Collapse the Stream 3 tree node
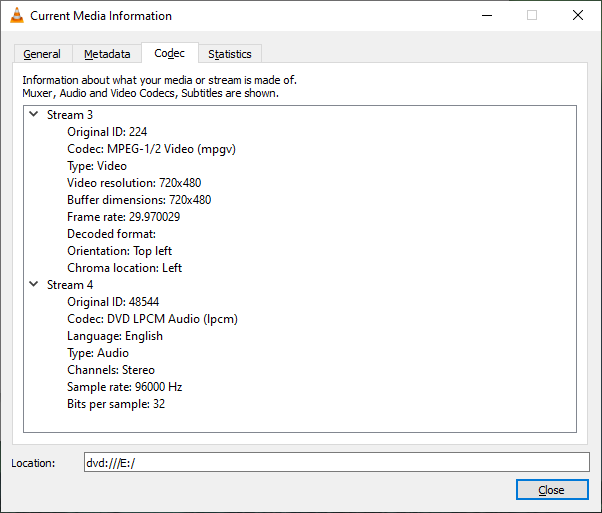602x513 pixels. point(33,115)
